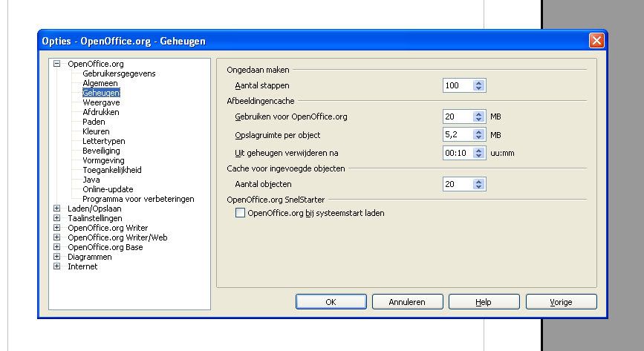This screenshot has height=351, width=644.
Task: Open the Toegankelijkheid options page
Action: point(111,170)
